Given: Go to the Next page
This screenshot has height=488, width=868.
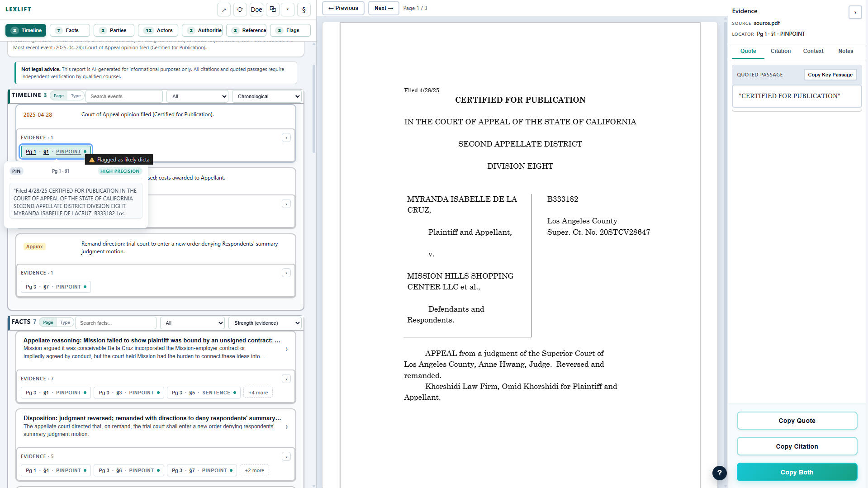Looking at the screenshot, I should (383, 8).
